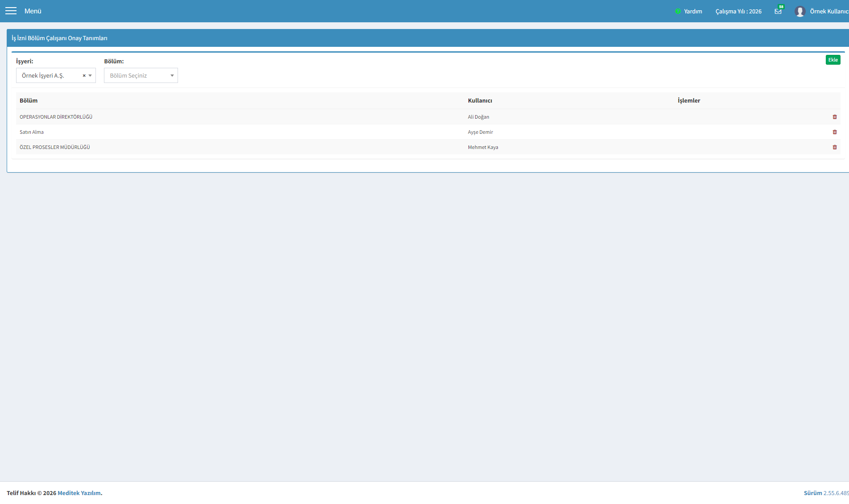Select the Ali Doğan user cell
Image resolution: width=849 pixels, height=504 pixels.
click(x=479, y=117)
